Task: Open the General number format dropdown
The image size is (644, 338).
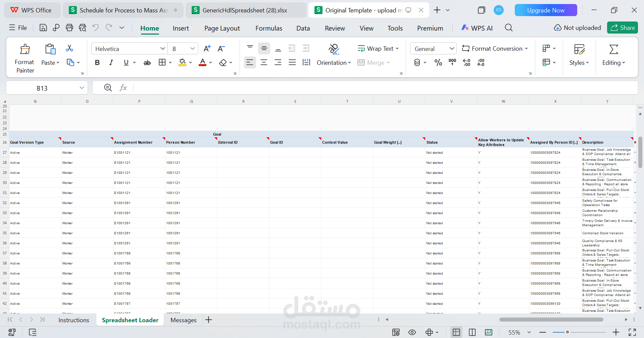Action: (452, 49)
